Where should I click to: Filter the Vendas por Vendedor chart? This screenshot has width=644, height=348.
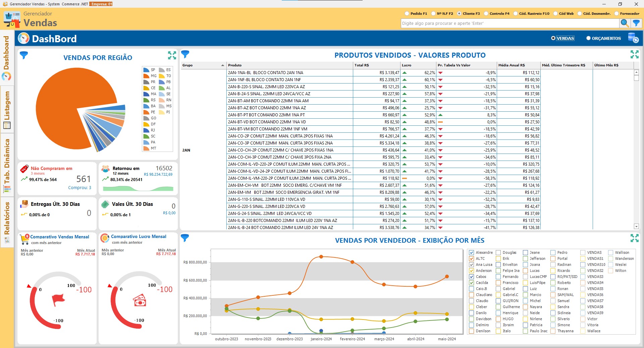tap(185, 238)
